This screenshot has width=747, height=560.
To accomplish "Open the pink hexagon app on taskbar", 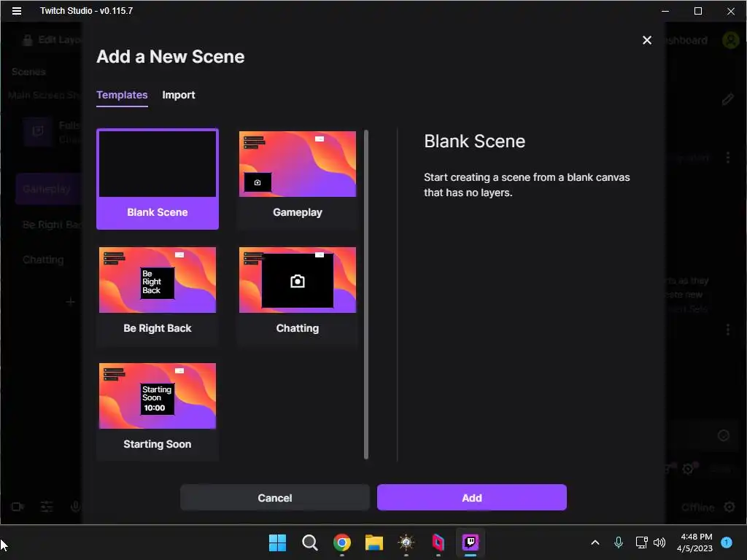I will (438, 542).
